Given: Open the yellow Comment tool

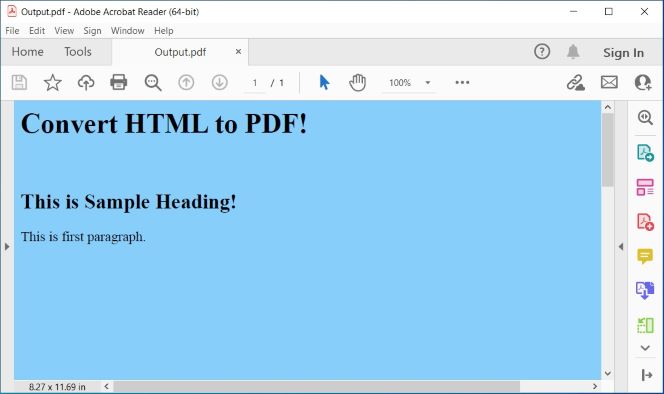Looking at the screenshot, I should [x=645, y=256].
